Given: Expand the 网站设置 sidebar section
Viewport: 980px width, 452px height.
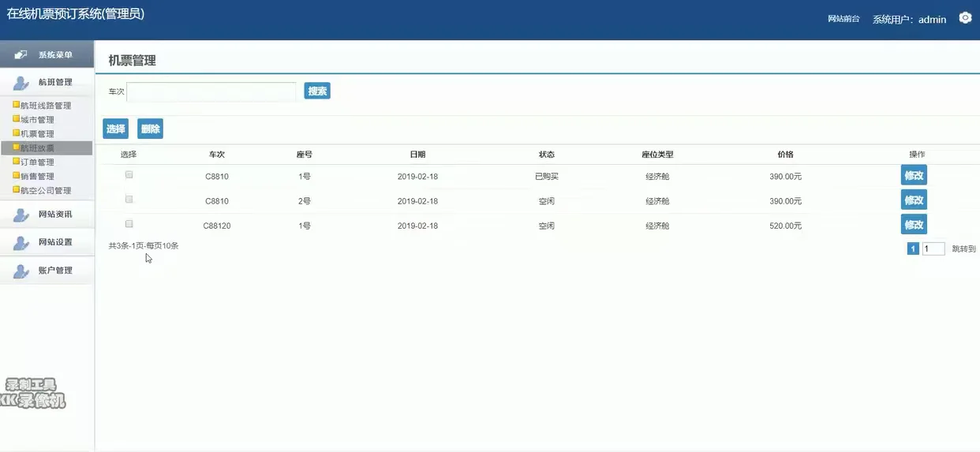Looking at the screenshot, I should (47, 242).
